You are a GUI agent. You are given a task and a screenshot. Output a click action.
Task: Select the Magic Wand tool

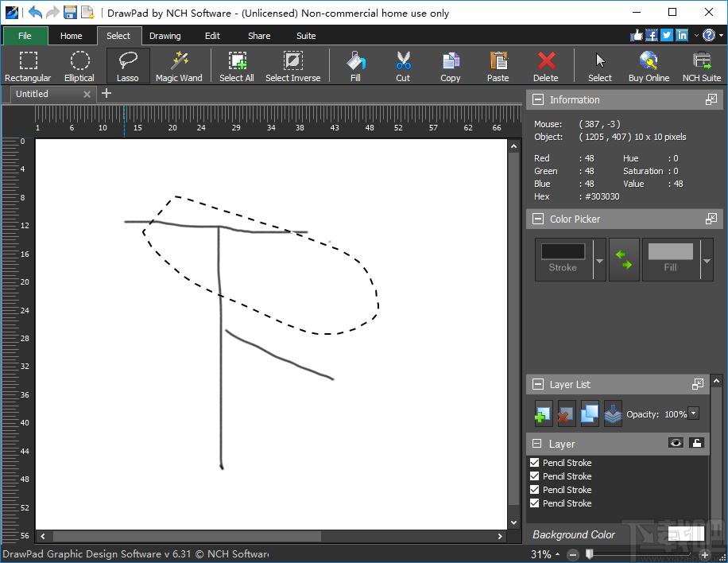point(179,66)
